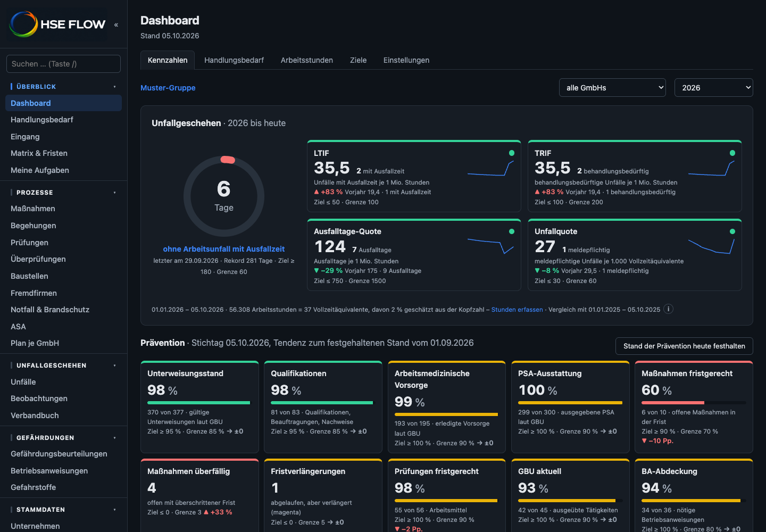Collapse the ÜBERBLICK section

pyautogui.click(x=114, y=87)
